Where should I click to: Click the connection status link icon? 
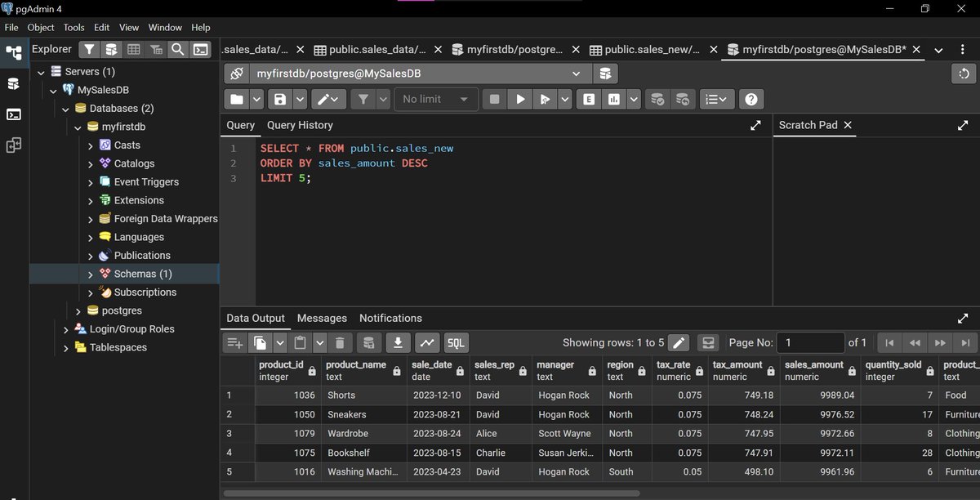click(236, 74)
